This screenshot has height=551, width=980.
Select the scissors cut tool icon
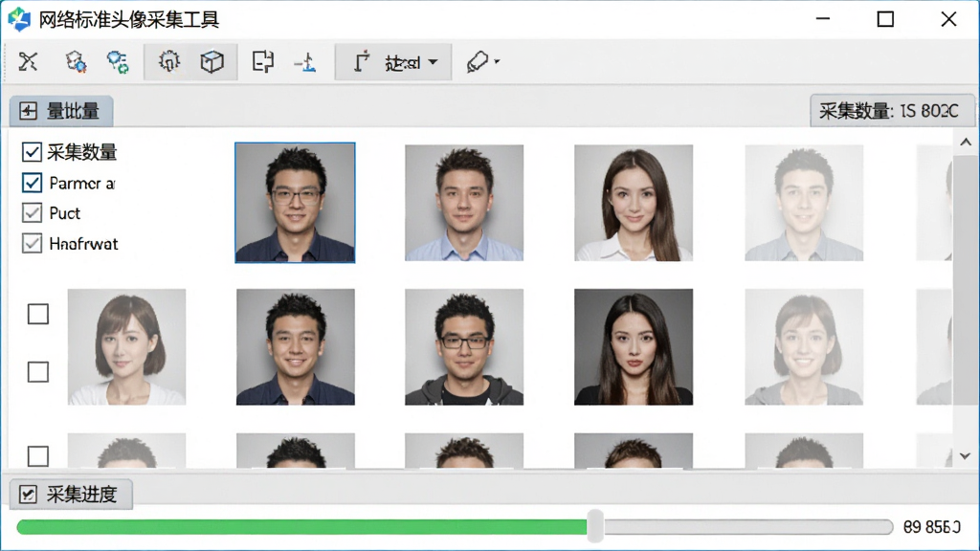click(x=28, y=62)
